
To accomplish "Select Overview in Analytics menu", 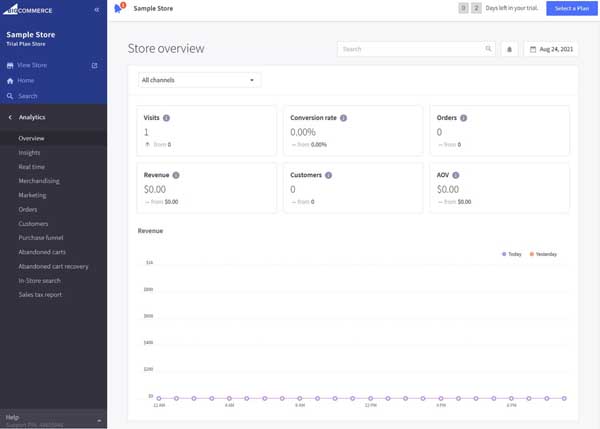I will [31, 139].
